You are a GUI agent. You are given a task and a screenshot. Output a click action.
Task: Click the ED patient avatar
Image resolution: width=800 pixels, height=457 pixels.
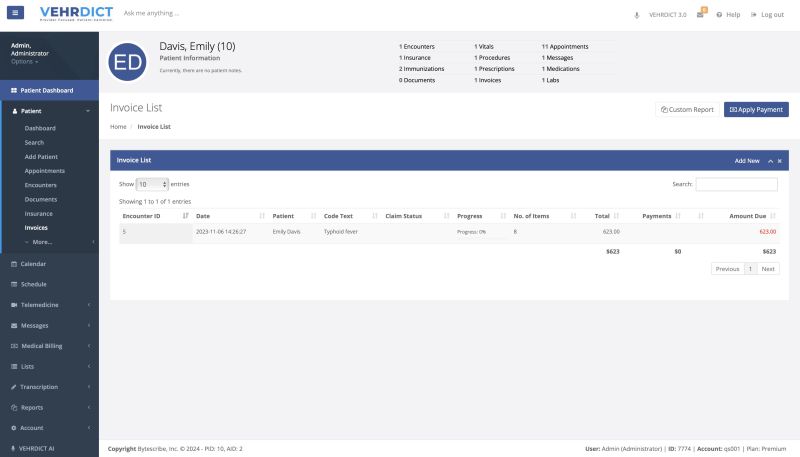pyautogui.click(x=128, y=62)
